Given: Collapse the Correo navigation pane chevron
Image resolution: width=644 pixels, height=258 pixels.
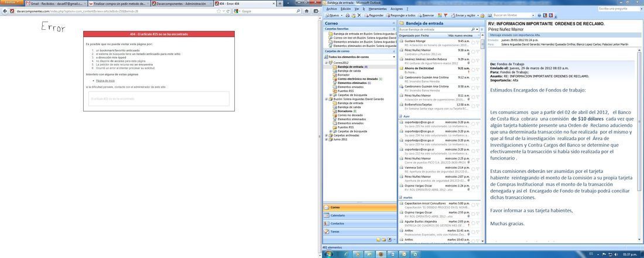Looking at the screenshot, I should point(393,23).
